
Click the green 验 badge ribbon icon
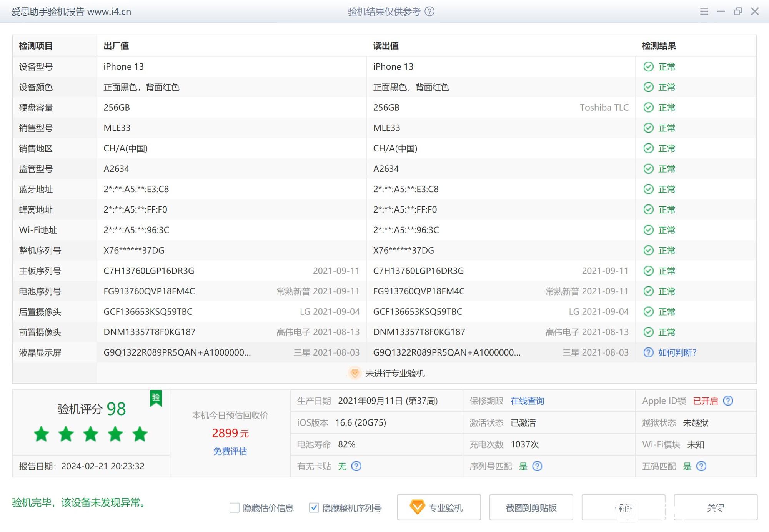pyautogui.click(x=156, y=398)
